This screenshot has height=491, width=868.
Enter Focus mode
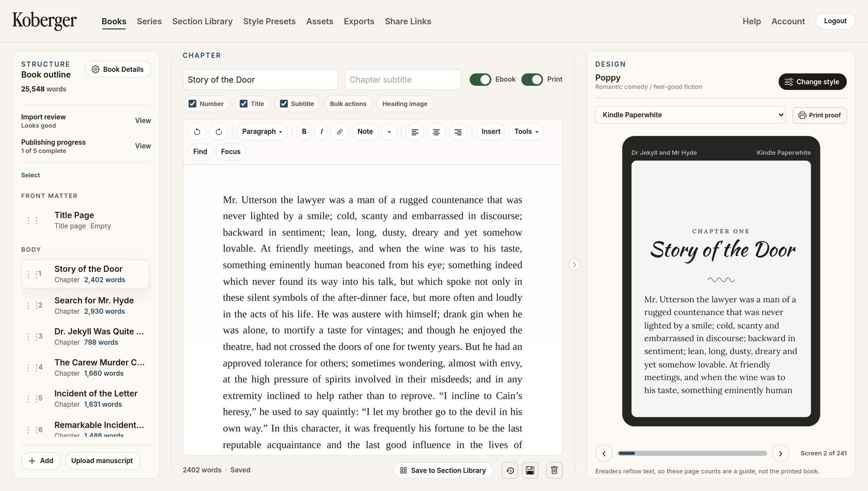[230, 152]
